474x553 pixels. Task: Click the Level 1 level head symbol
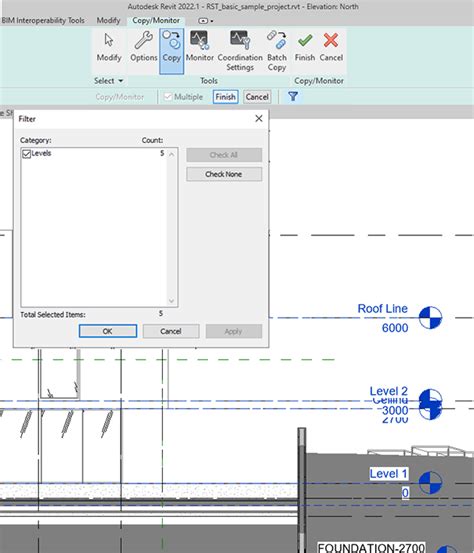point(430,482)
